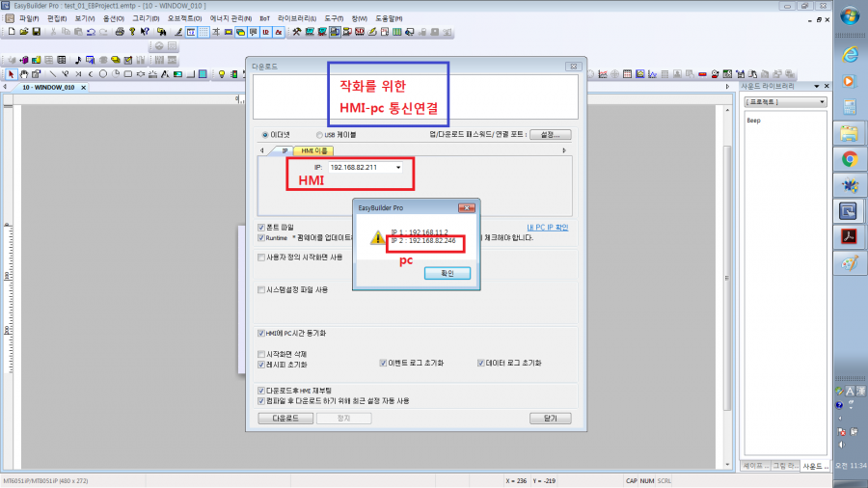Switch to the IP tab
This screenshot has width=868, height=488.
coord(285,150)
